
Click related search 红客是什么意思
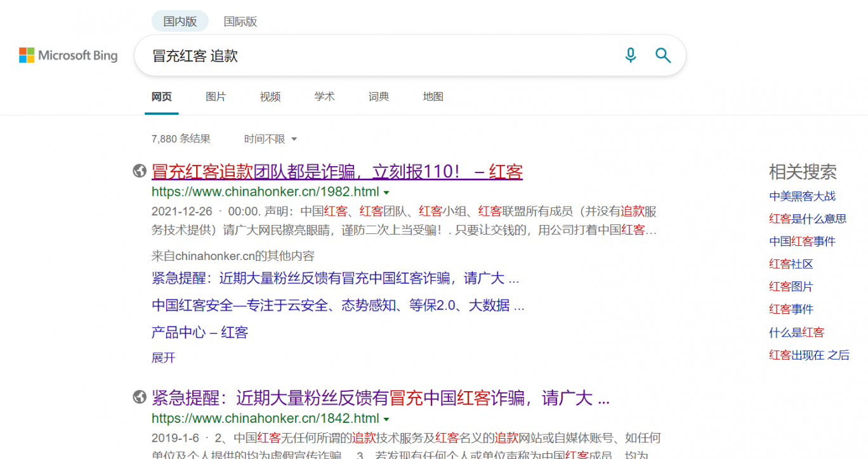click(x=808, y=219)
